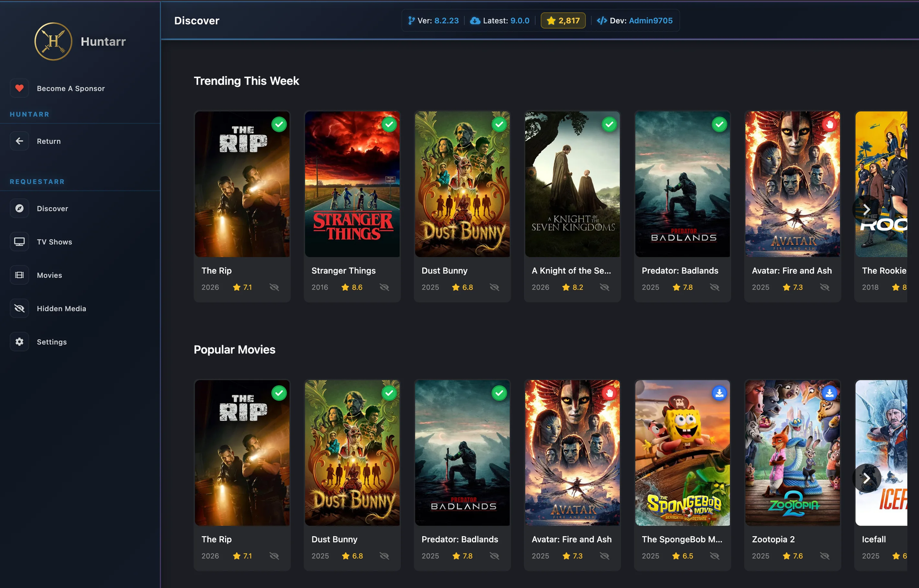
Task: Open the Avatar poster in Popular Movies
Action: point(573,453)
